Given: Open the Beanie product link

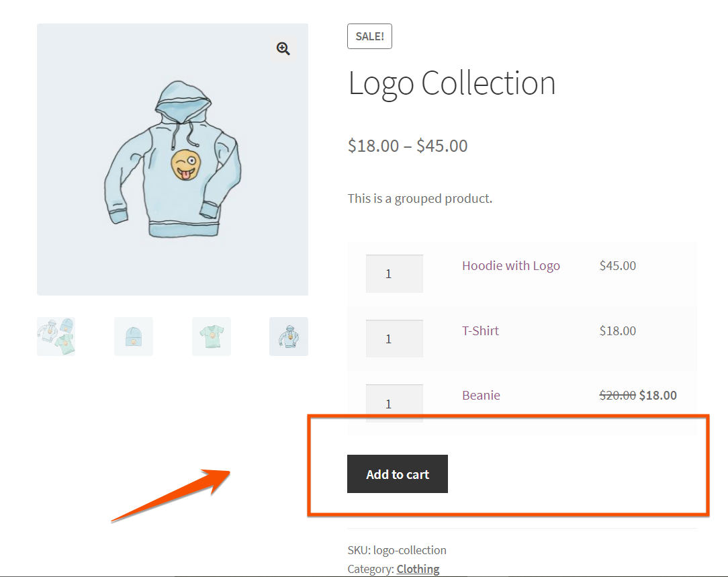Looking at the screenshot, I should (x=481, y=395).
